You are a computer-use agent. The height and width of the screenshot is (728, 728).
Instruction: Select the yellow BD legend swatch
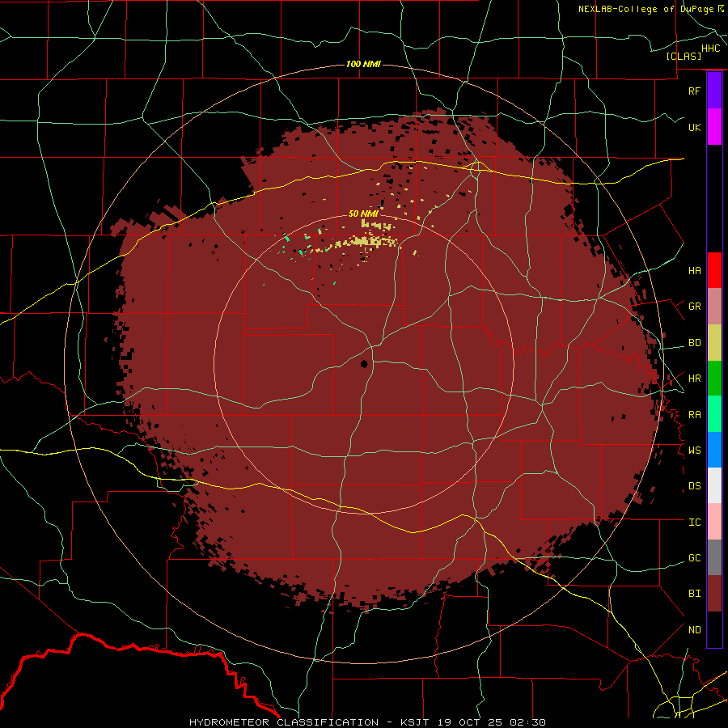tap(714, 343)
